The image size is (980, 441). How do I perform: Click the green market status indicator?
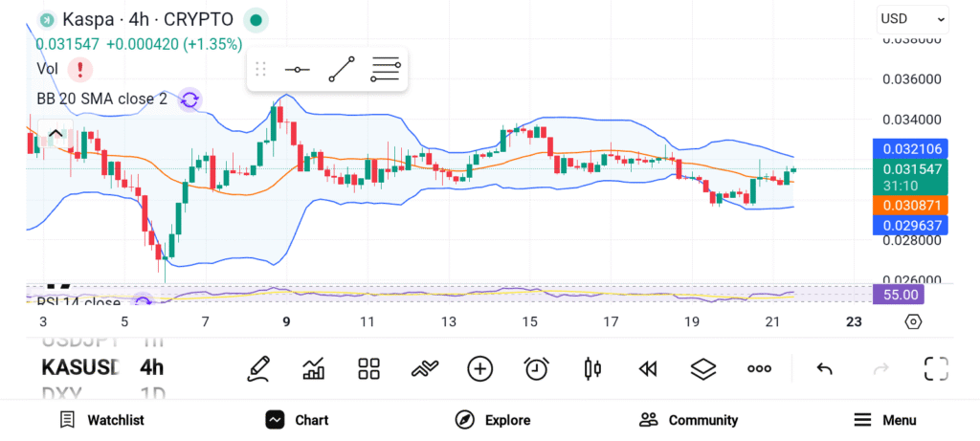click(255, 19)
